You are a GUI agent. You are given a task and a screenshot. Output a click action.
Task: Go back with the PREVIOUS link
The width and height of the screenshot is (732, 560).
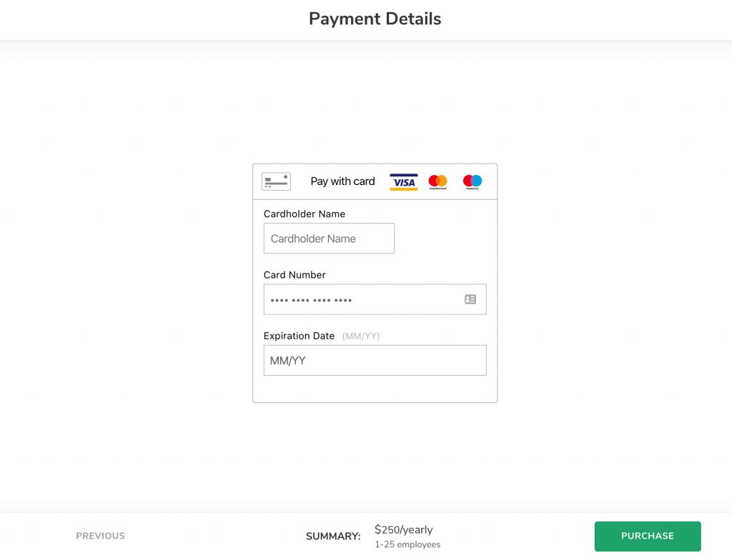[x=100, y=536]
